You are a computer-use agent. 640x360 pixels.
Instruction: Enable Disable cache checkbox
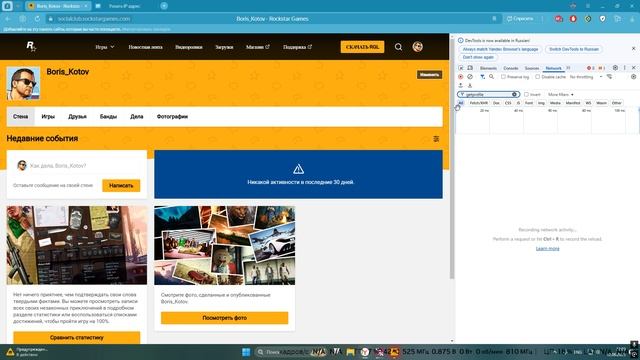pos(538,77)
